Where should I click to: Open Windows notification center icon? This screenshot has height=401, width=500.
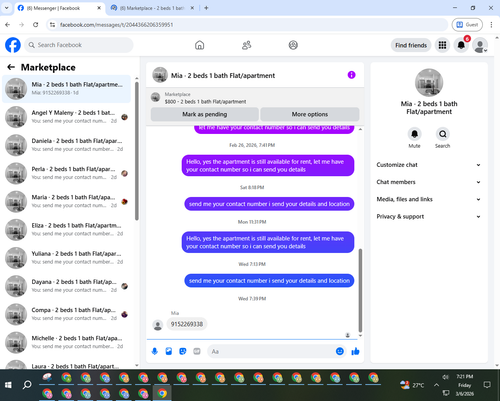(487, 385)
